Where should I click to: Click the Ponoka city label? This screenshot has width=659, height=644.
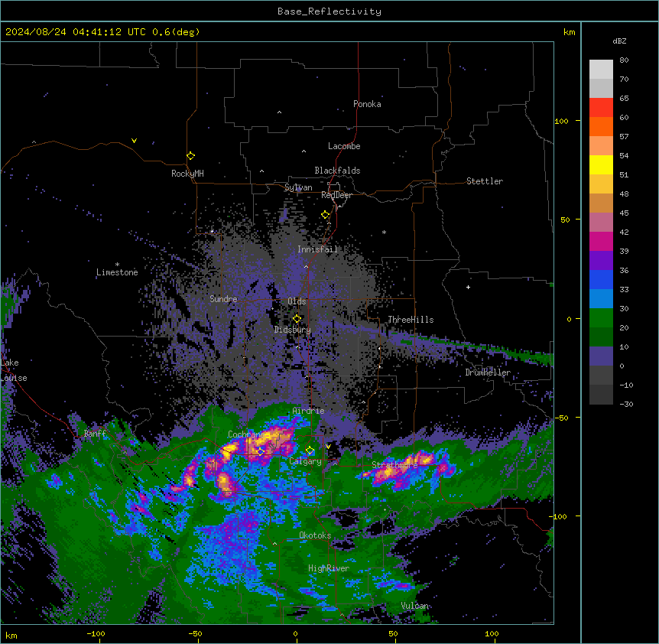pos(367,104)
